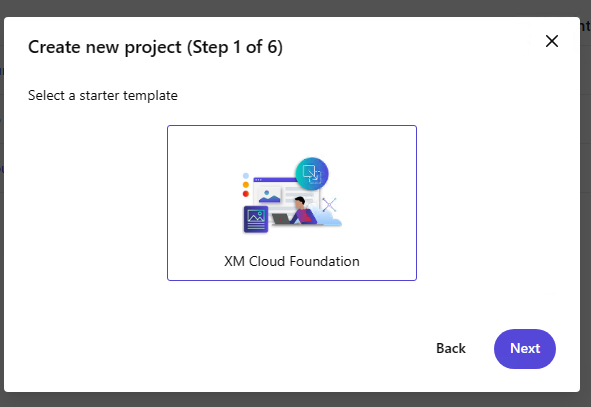Viewport: 591px width, 407px height.
Task: Select the XM Cloud Foundation template card
Action: 292,203
